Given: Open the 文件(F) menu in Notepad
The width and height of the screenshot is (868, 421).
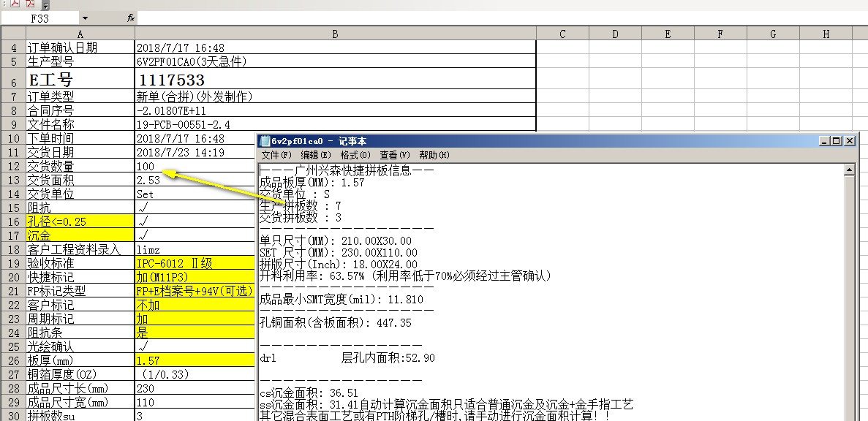Looking at the screenshot, I should click(x=276, y=155).
